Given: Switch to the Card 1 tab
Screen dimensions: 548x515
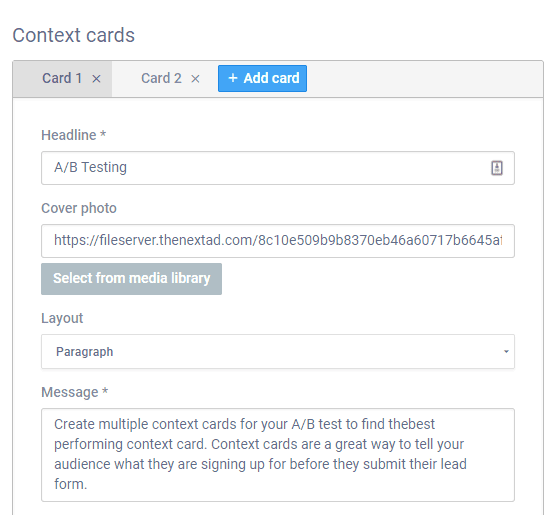Looking at the screenshot, I should pos(62,78).
